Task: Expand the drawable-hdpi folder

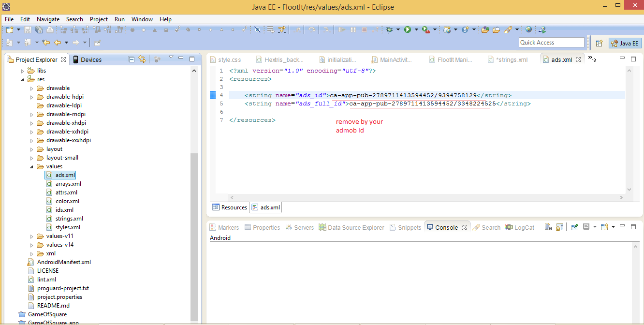Action: pyautogui.click(x=32, y=97)
